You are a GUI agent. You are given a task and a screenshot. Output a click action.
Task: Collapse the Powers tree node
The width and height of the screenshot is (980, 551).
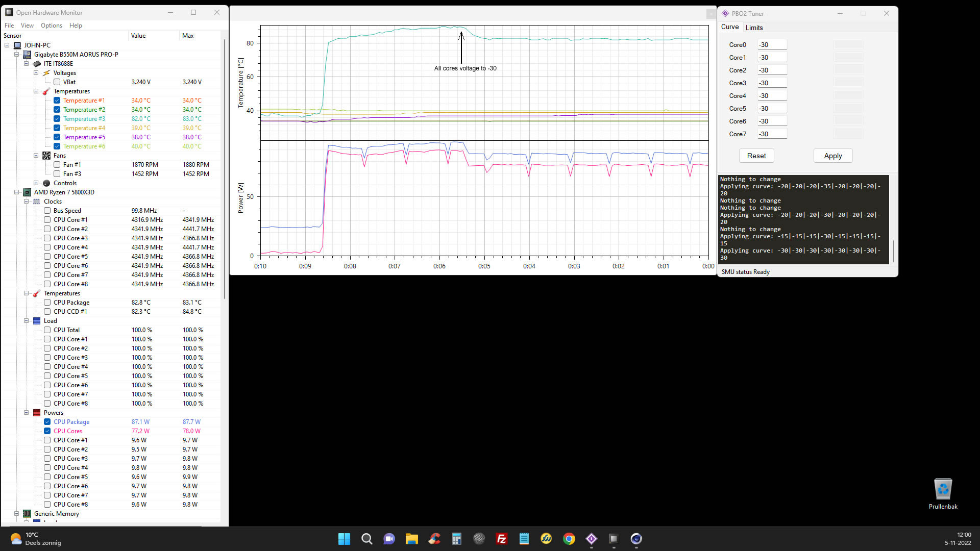click(26, 413)
